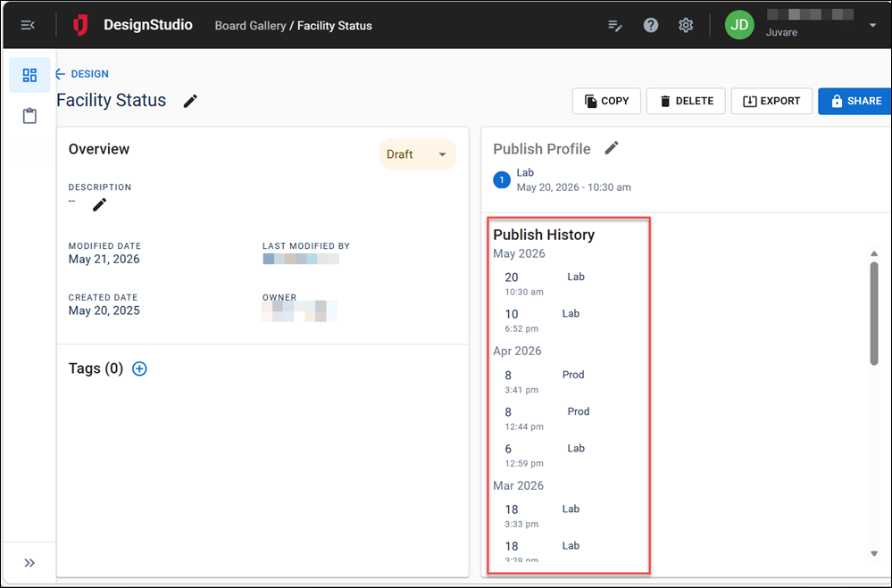Viewport: 892px width, 588px height.
Task: Click the Apr 2026 month label
Action: tap(517, 351)
